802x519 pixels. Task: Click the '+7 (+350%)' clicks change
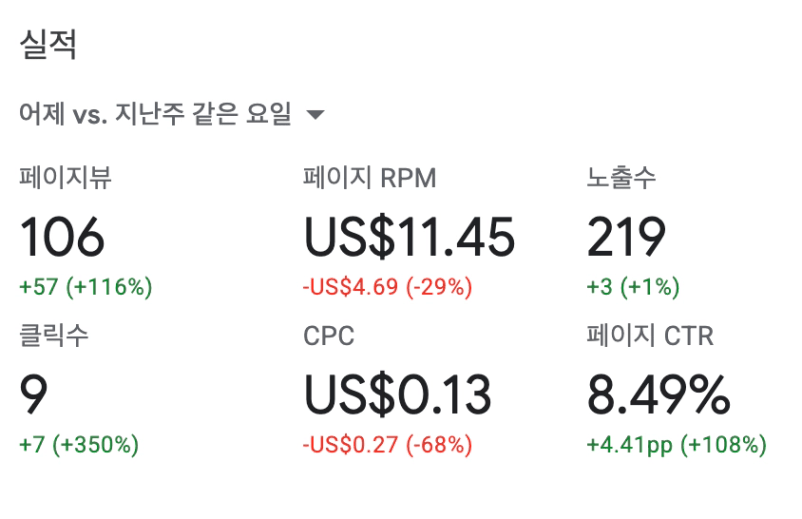tap(79, 444)
